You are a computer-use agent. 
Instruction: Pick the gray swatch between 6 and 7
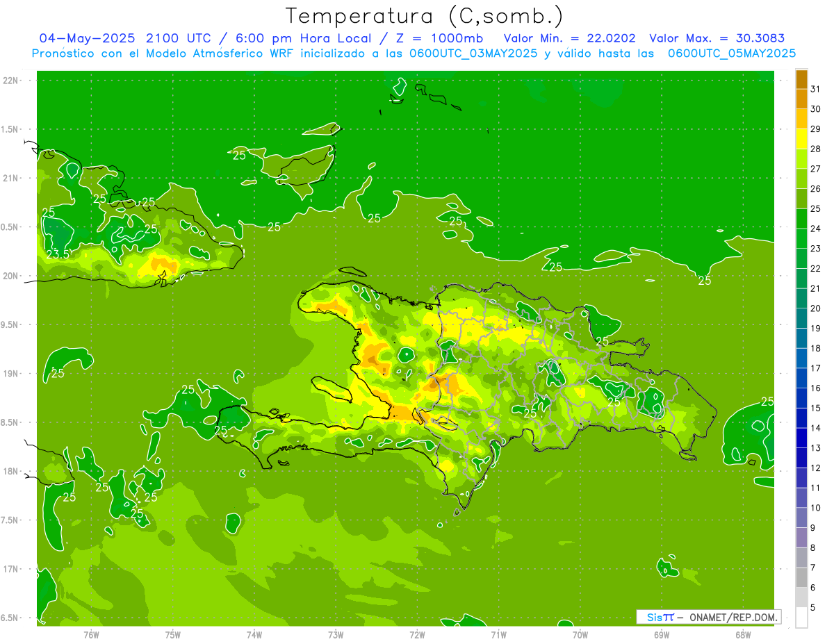coord(801,578)
